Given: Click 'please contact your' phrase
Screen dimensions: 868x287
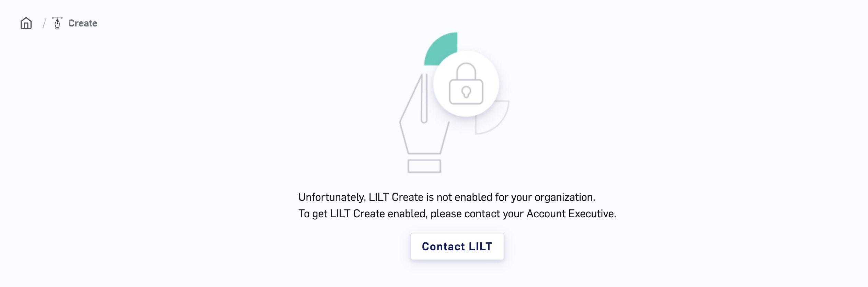Looking at the screenshot, I should (477, 214).
